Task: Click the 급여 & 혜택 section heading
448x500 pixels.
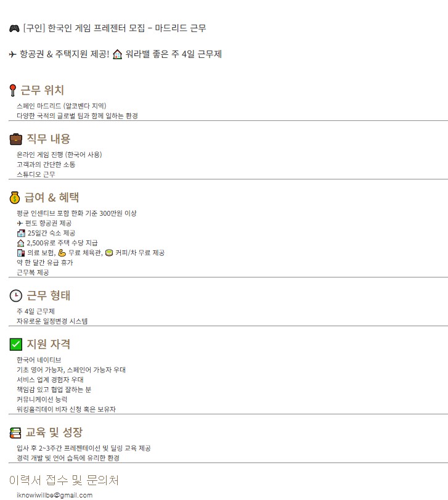Action: (52, 198)
